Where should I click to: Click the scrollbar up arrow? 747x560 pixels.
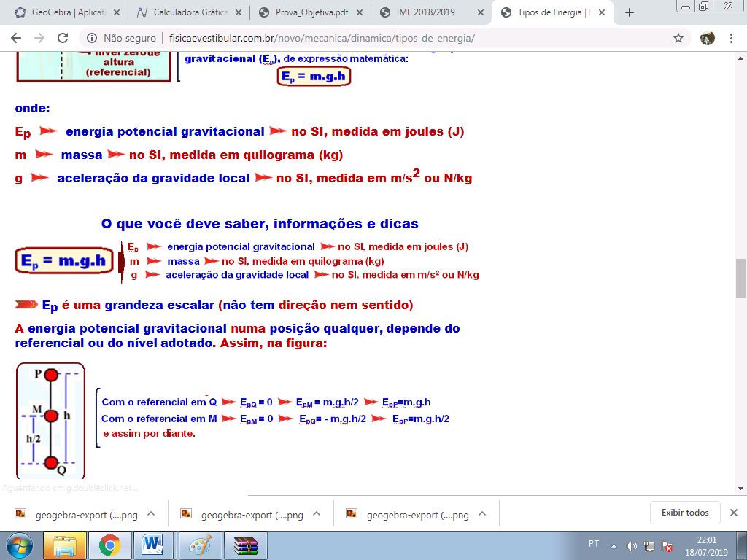coord(740,58)
